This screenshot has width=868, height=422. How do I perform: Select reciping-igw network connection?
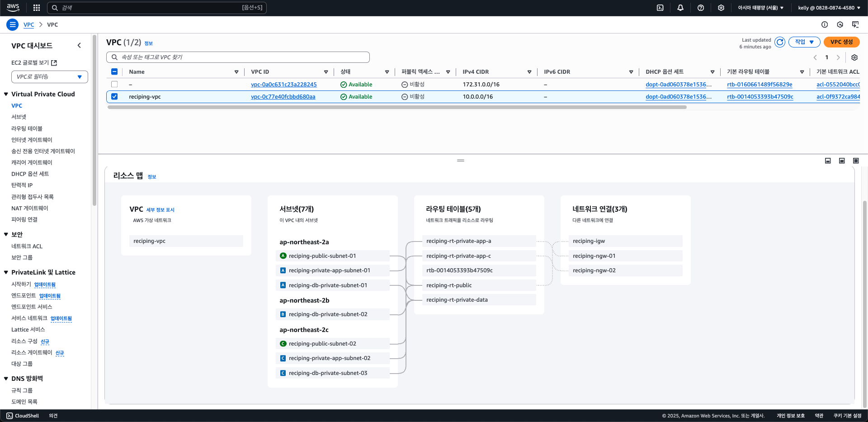point(625,241)
